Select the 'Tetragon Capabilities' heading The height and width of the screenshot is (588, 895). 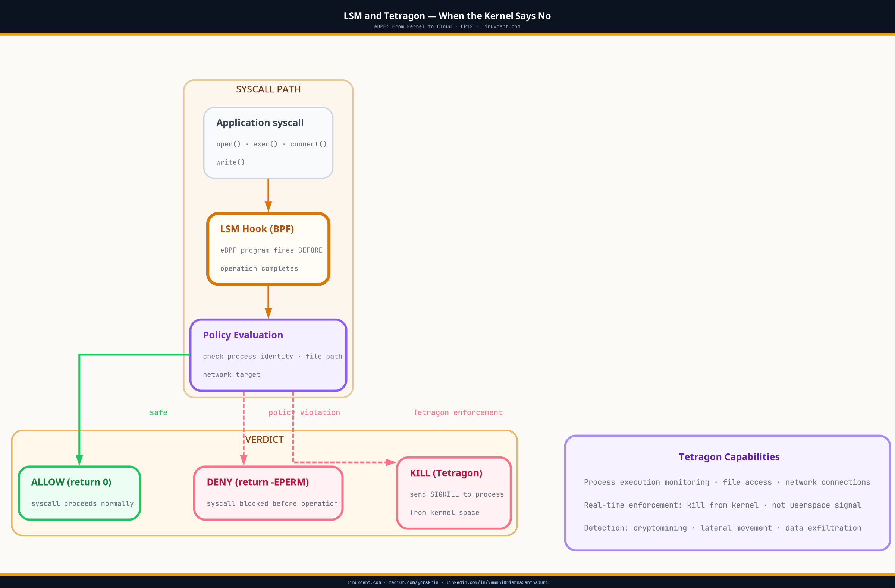pyautogui.click(x=729, y=457)
